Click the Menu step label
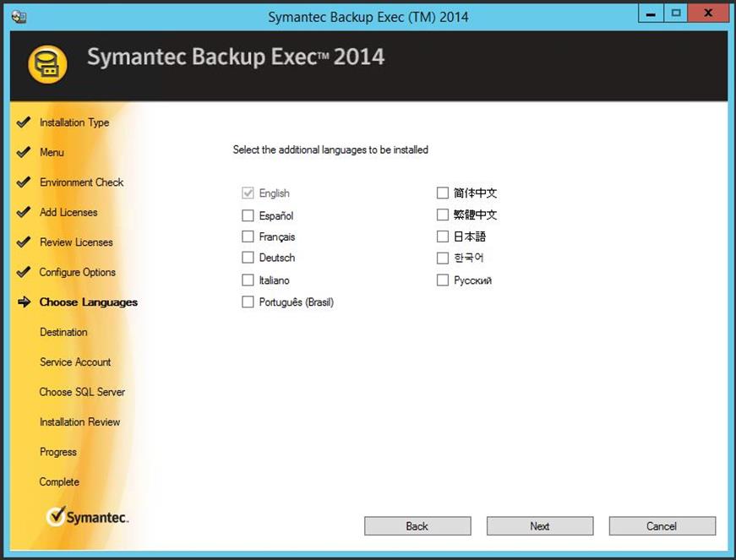The width and height of the screenshot is (736, 560). [x=52, y=152]
